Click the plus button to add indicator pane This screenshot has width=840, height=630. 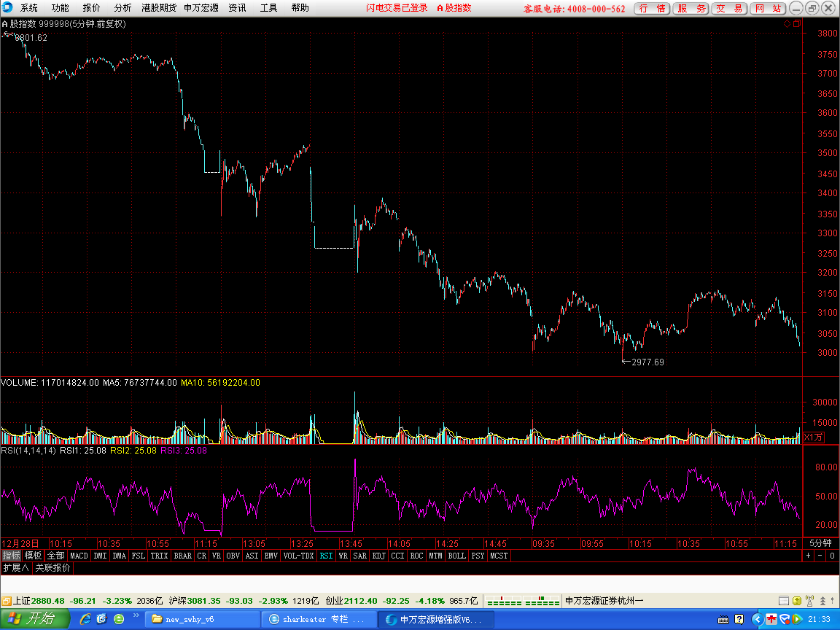point(809,556)
